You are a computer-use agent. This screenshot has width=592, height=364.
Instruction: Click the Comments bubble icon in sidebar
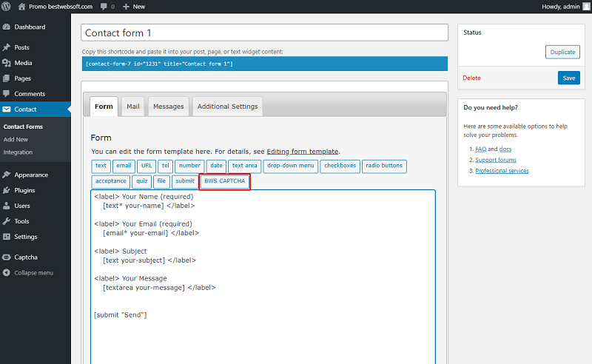pyautogui.click(x=7, y=94)
